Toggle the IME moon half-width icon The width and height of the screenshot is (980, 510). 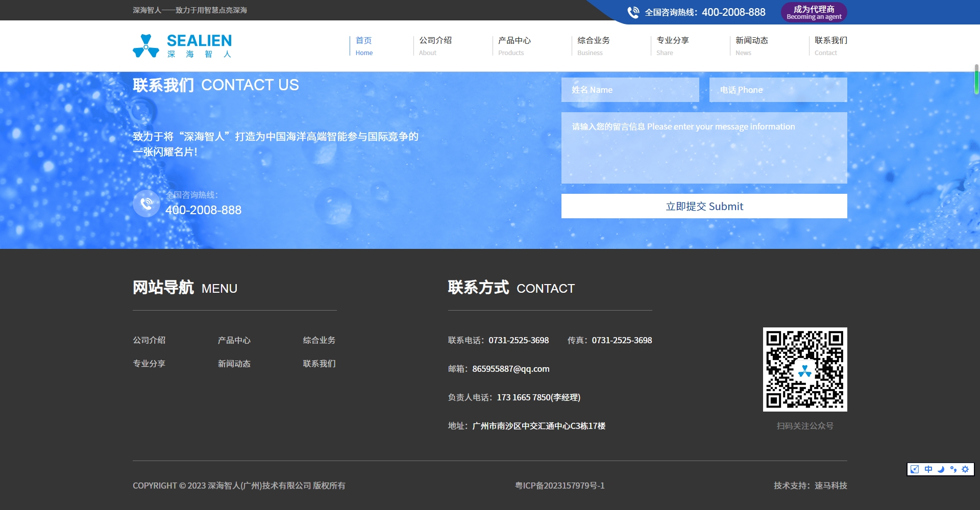[941, 469]
